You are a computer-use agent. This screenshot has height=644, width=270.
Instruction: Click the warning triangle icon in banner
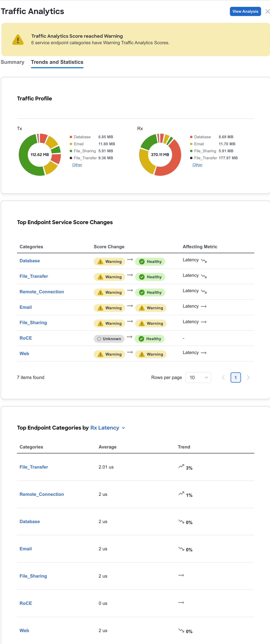click(x=18, y=39)
